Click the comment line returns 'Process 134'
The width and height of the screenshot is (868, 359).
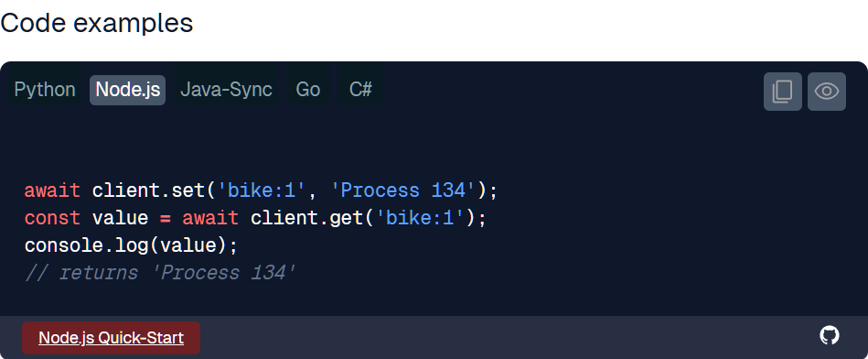[x=161, y=273]
